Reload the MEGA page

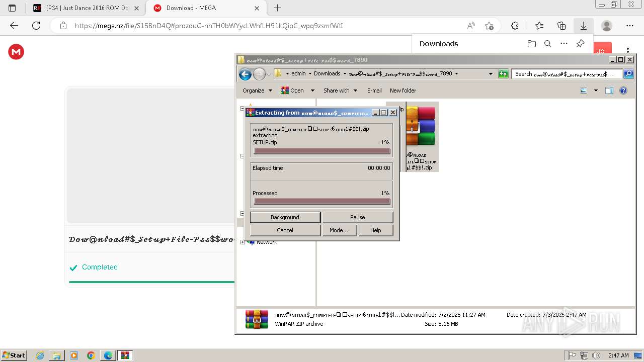coord(36,26)
